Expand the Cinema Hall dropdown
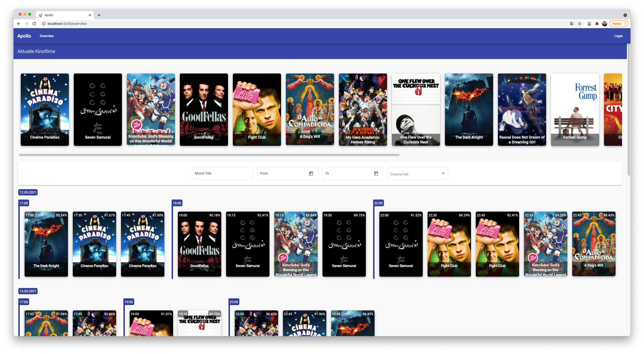The width and height of the screenshot is (644, 354). 418,174
